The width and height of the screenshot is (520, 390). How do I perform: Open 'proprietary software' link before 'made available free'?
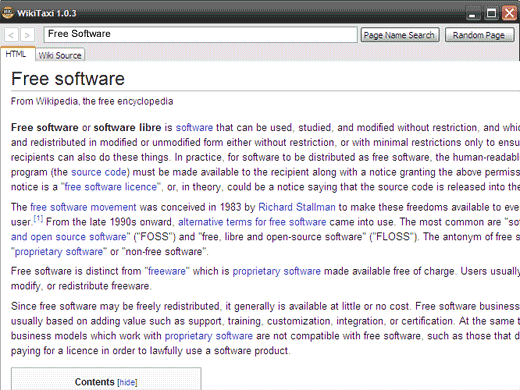[276, 271]
